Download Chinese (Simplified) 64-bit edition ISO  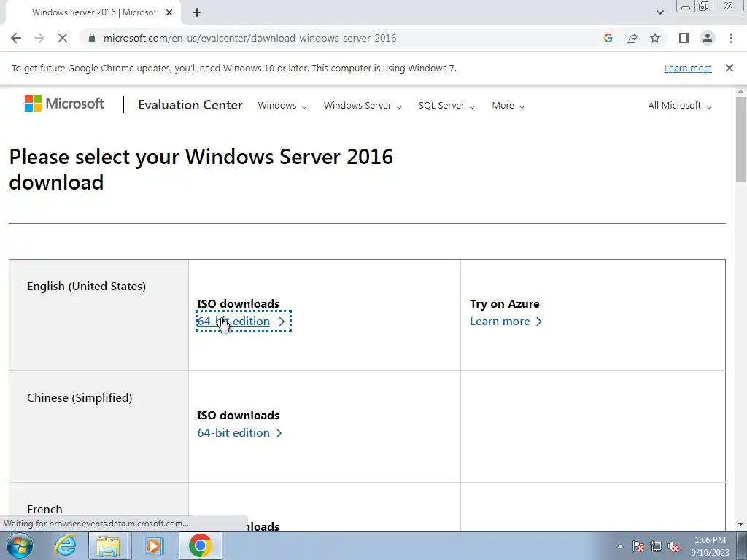pyautogui.click(x=239, y=433)
